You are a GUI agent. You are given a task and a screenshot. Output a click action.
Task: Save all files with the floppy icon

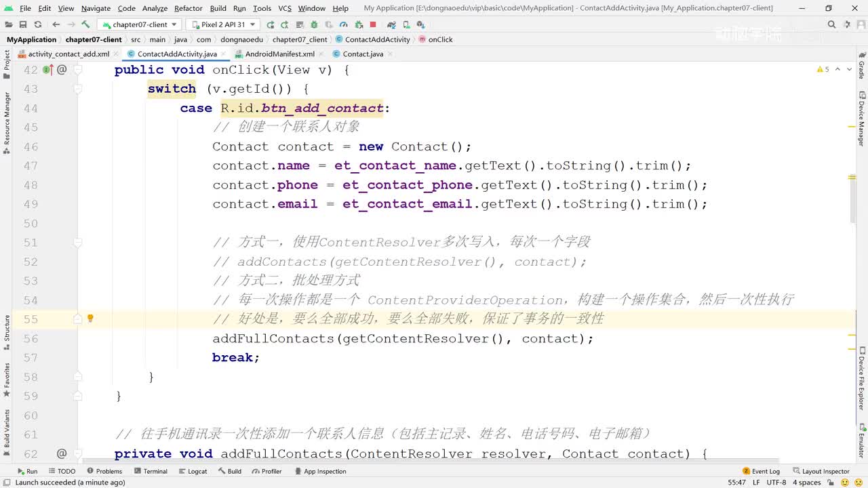[x=23, y=24]
